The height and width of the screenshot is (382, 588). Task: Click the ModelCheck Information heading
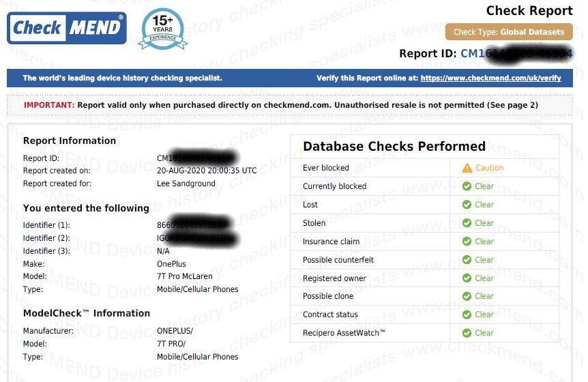(87, 313)
